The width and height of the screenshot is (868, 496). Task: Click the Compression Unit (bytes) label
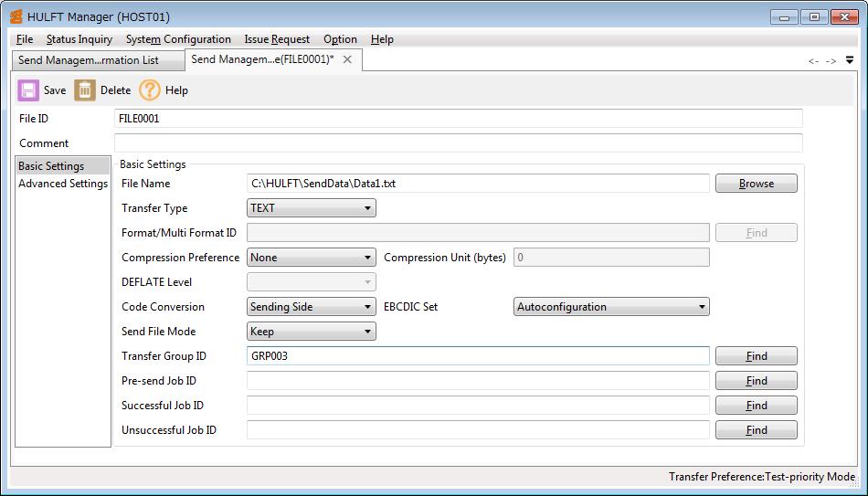tap(445, 258)
